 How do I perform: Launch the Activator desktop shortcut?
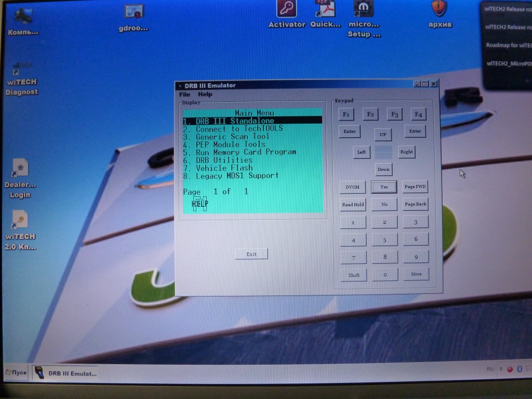click(287, 14)
